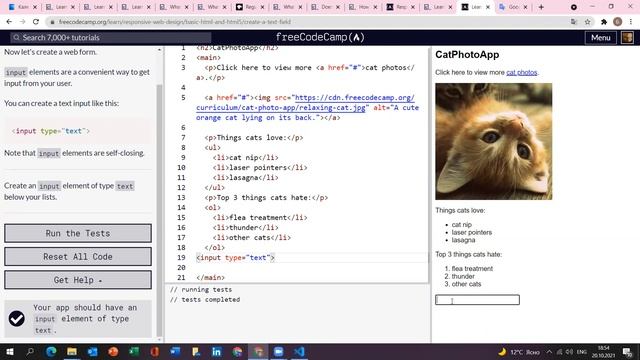Open the Windows Start menu
640x360 pixels.
(10, 351)
